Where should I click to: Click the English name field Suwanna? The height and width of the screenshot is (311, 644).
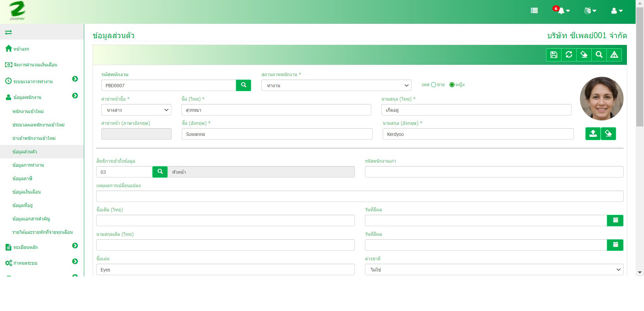coord(277,134)
